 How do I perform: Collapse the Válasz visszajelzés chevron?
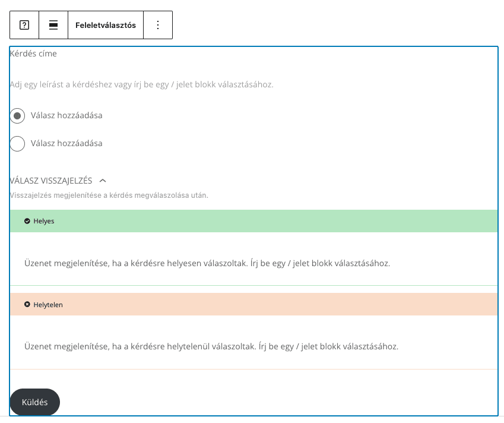pyautogui.click(x=103, y=181)
